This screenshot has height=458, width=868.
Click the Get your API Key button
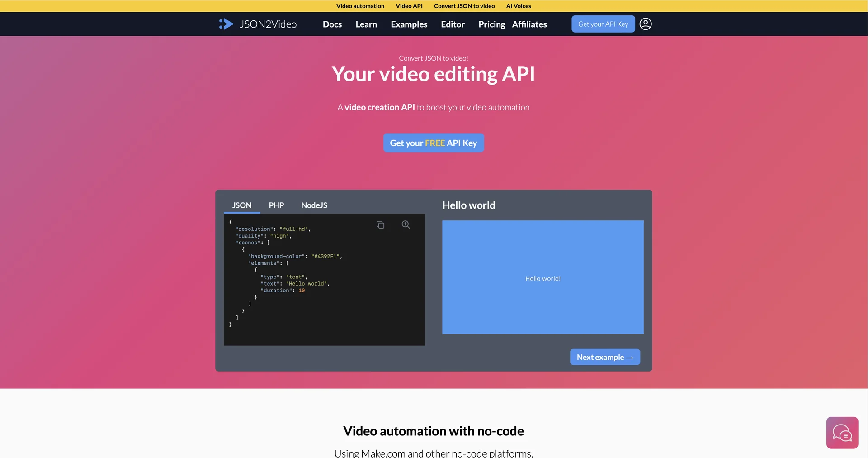(x=603, y=24)
